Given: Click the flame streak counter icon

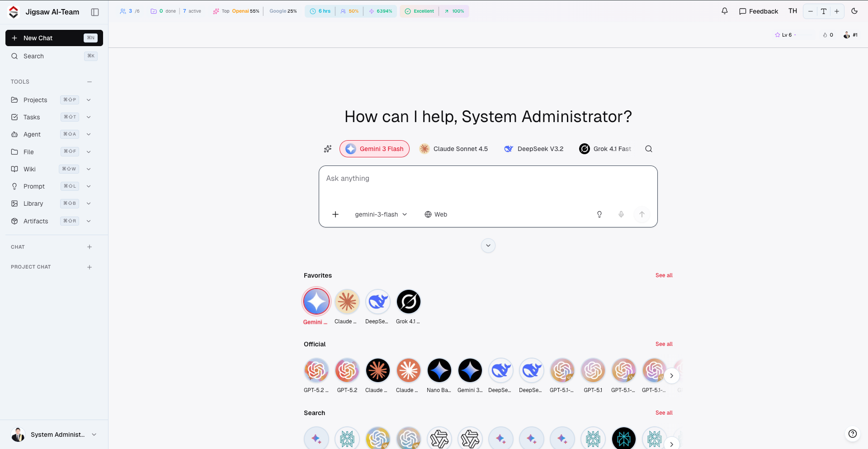Looking at the screenshot, I should click(x=825, y=35).
